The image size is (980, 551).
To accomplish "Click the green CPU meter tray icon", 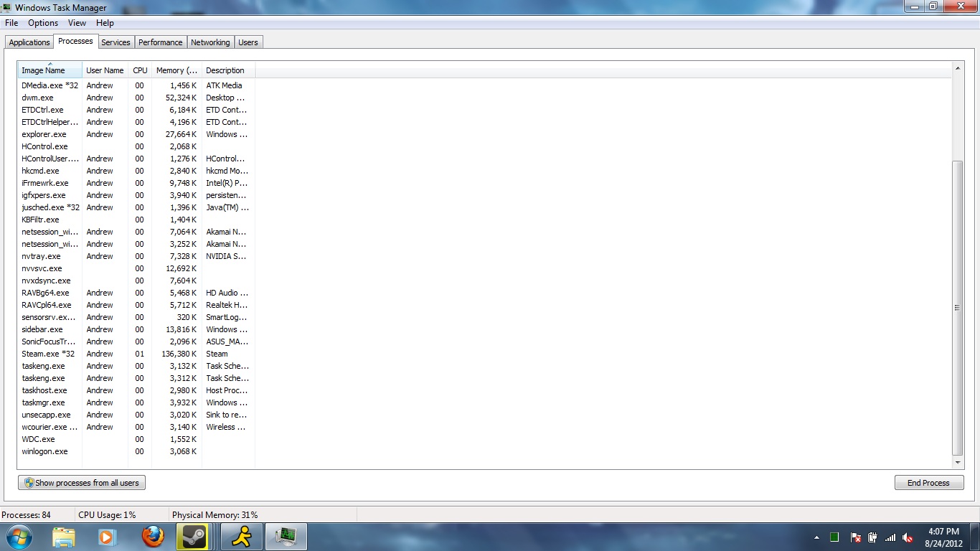I will coord(834,537).
